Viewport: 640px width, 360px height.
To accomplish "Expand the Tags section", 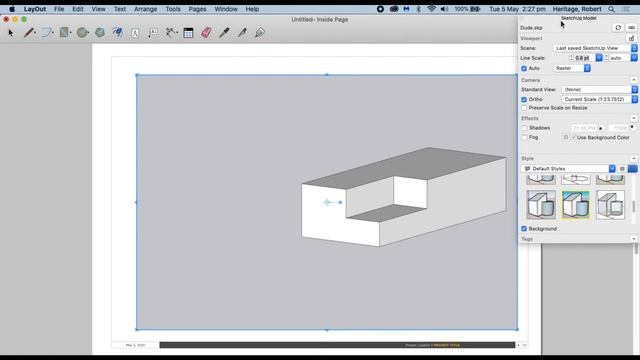I will coord(633,239).
